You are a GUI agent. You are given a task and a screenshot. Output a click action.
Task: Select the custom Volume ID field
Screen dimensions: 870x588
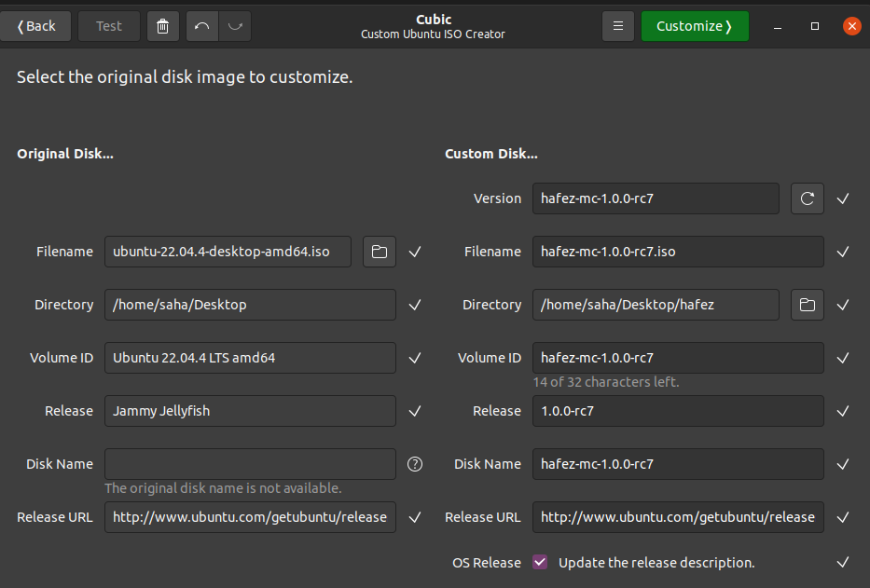(678, 358)
